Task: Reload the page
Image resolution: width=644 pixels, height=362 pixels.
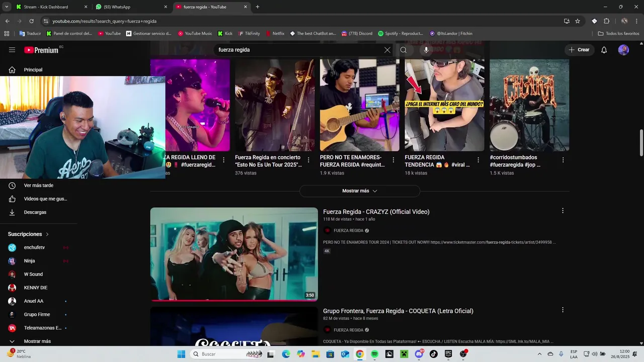Action: pyautogui.click(x=32, y=21)
